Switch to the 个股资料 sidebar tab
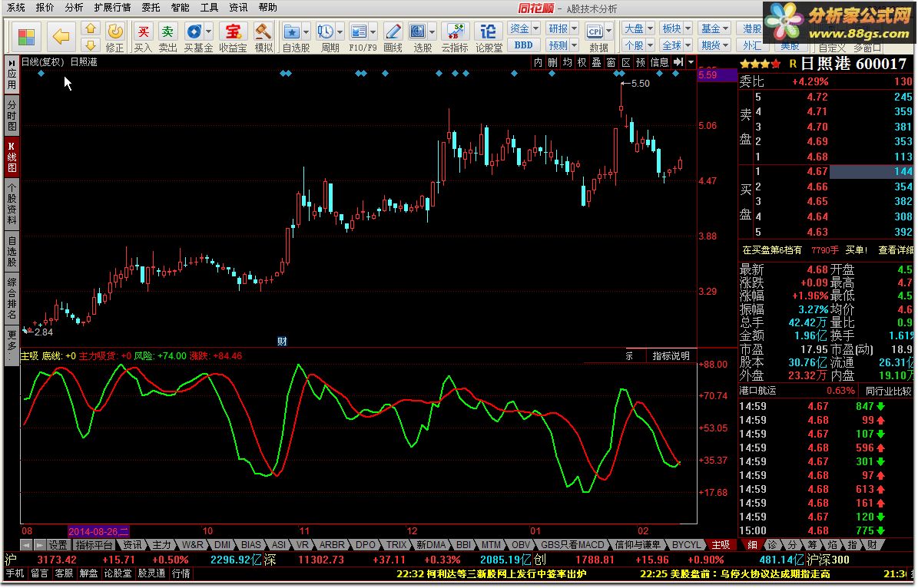Screen dimensions: 918x588 coord(12,203)
